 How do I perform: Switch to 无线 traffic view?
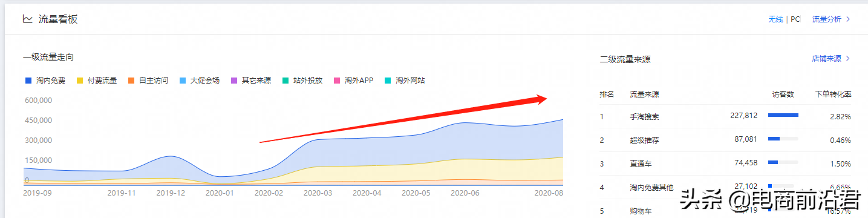pyautogui.click(x=775, y=19)
